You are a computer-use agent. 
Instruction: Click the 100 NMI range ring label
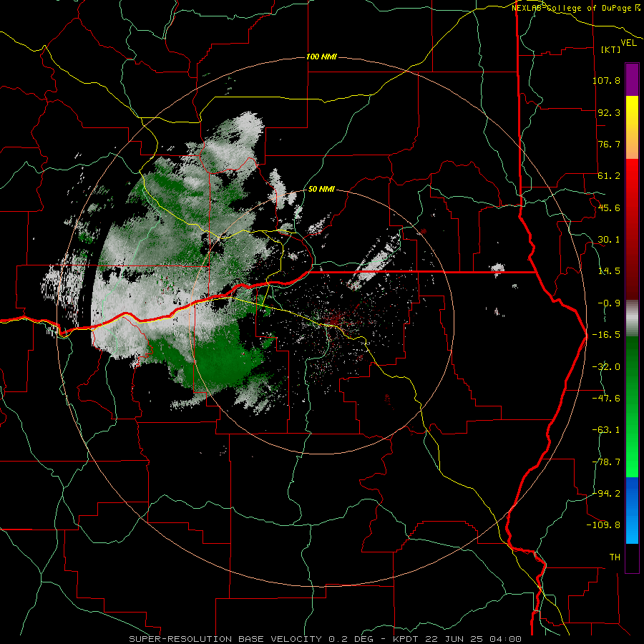pos(321,57)
